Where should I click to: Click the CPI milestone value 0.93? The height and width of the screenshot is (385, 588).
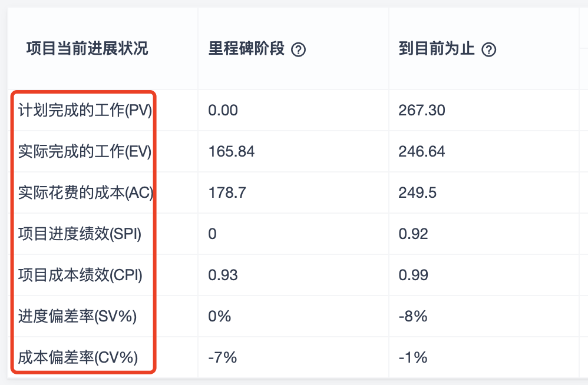(x=223, y=275)
